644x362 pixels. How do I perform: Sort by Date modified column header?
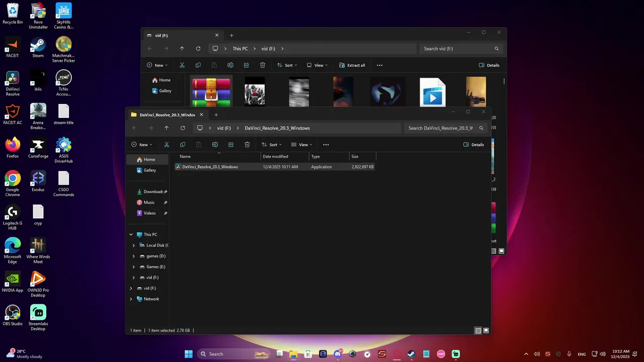pyautogui.click(x=275, y=156)
